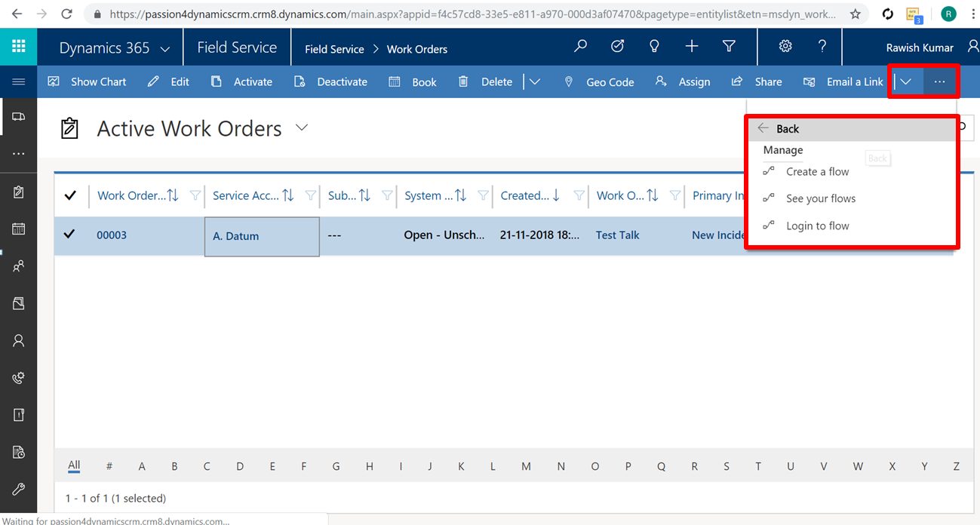The image size is (980, 525).
Task: Open the Dynamics 365 app launcher grid
Action: pos(19,47)
